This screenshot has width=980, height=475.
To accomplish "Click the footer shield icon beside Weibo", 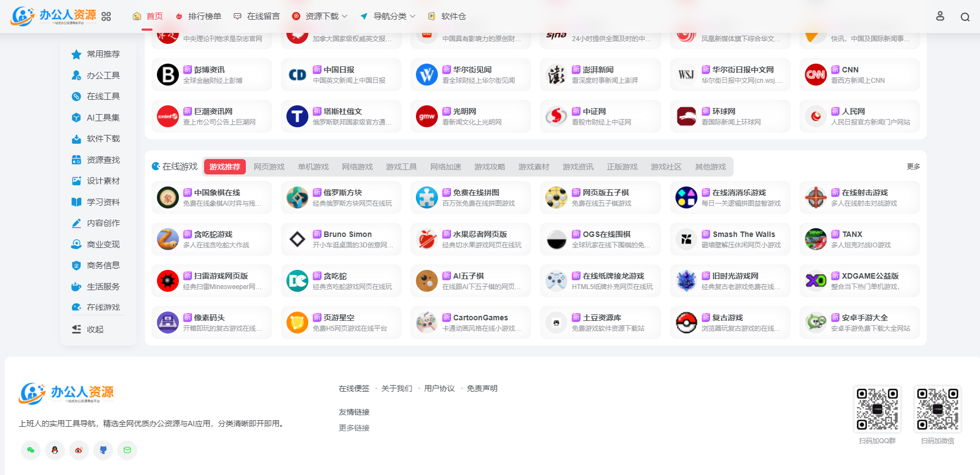I will coord(103,450).
